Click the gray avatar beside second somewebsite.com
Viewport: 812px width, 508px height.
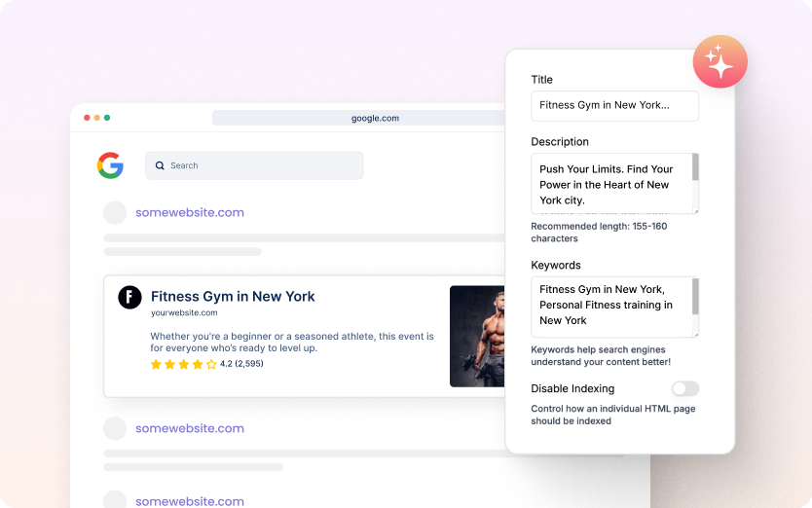pos(115,428)
